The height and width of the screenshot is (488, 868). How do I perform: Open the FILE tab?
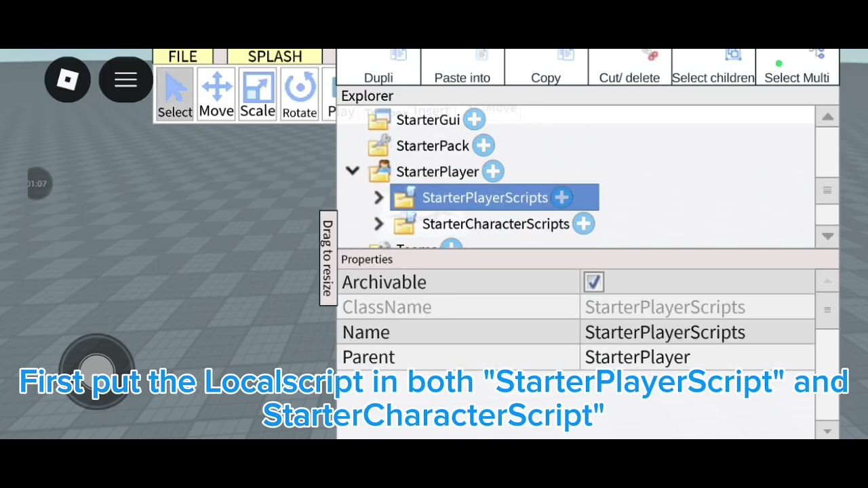(x=182, y=57)
